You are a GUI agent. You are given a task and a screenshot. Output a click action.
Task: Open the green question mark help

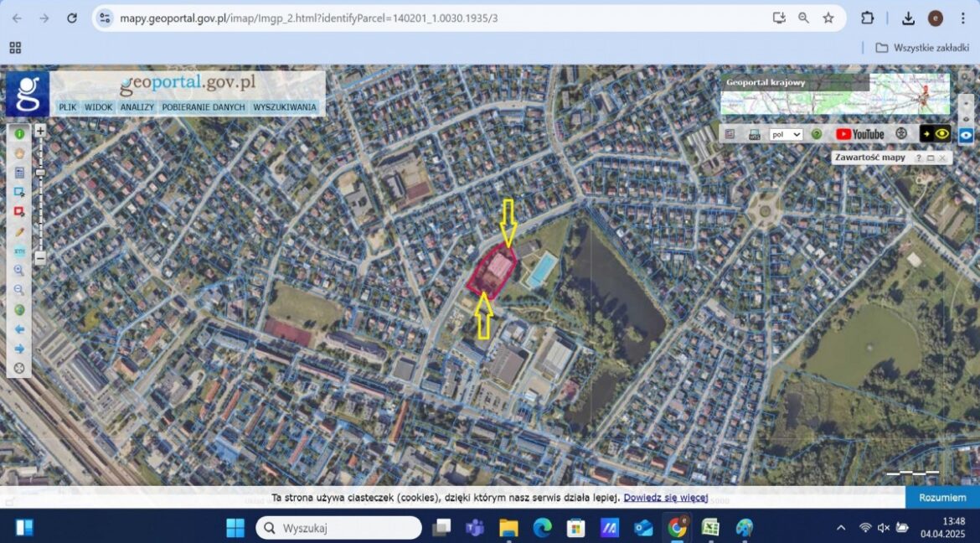tap(817, 134)
